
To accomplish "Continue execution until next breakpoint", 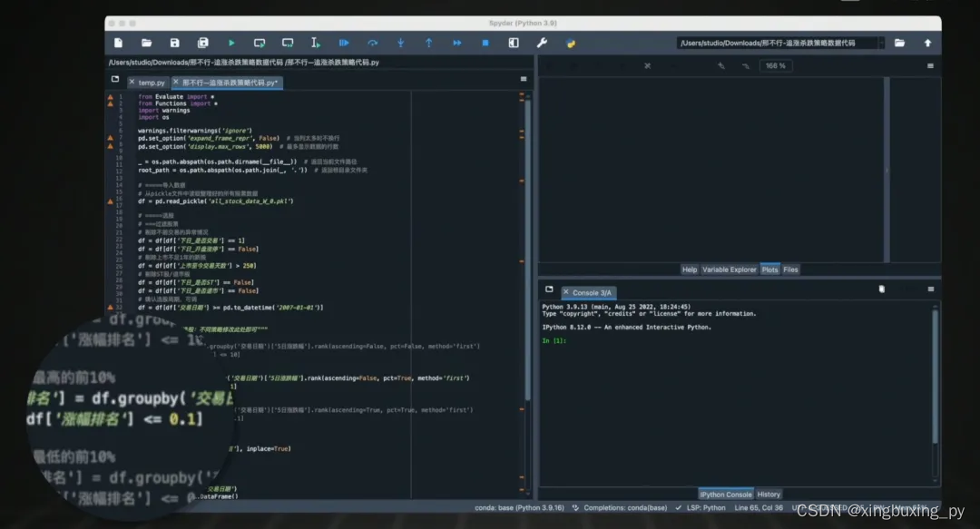I will (x=456, y=43).
